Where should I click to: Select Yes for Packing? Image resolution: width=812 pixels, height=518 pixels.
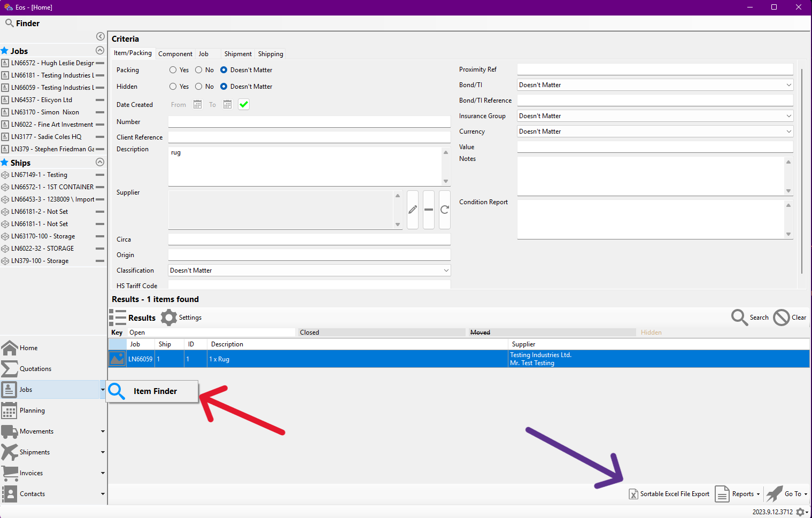coord(173,70)
